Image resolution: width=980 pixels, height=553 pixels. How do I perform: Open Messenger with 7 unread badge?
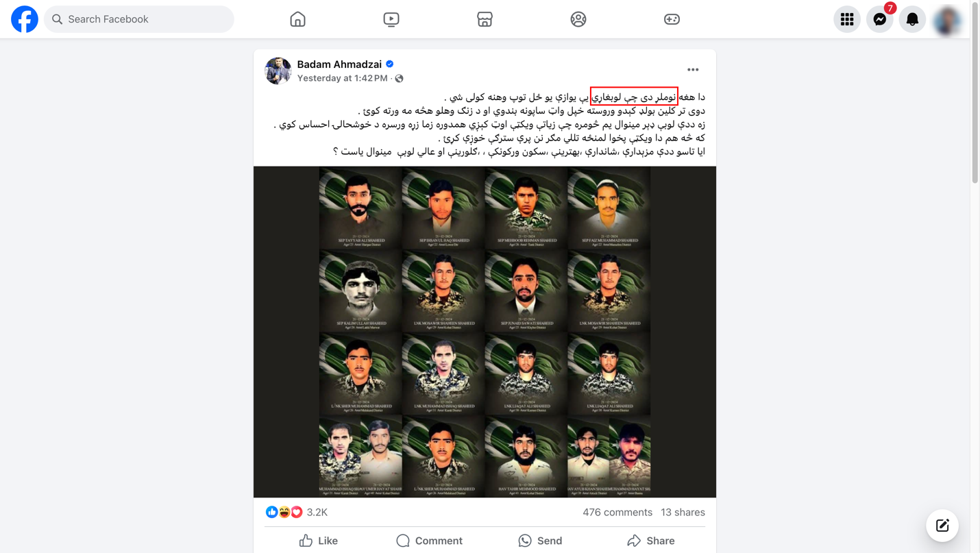pos(880,19)
